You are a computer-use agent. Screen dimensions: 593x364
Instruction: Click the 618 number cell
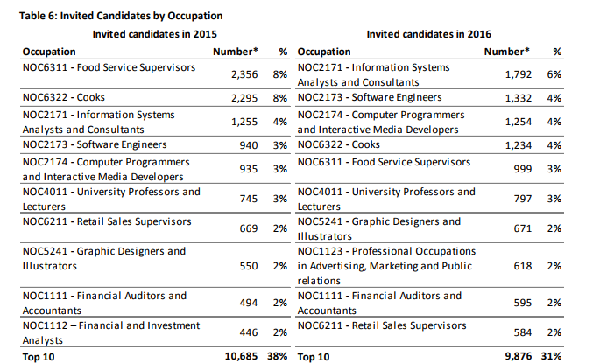(523, 266)
